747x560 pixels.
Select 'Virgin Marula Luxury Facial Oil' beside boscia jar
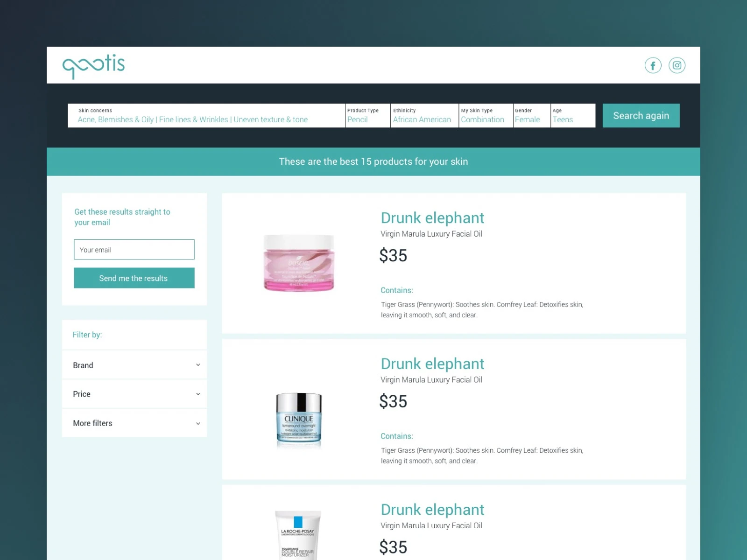click(431, 234)
